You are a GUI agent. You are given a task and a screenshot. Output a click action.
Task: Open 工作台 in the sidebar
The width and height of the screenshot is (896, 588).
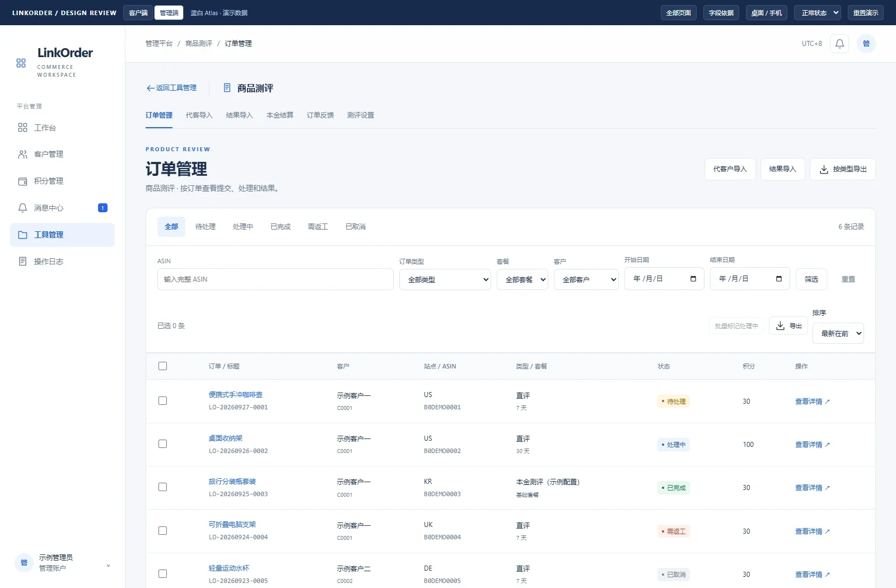(x=62, y=128)
